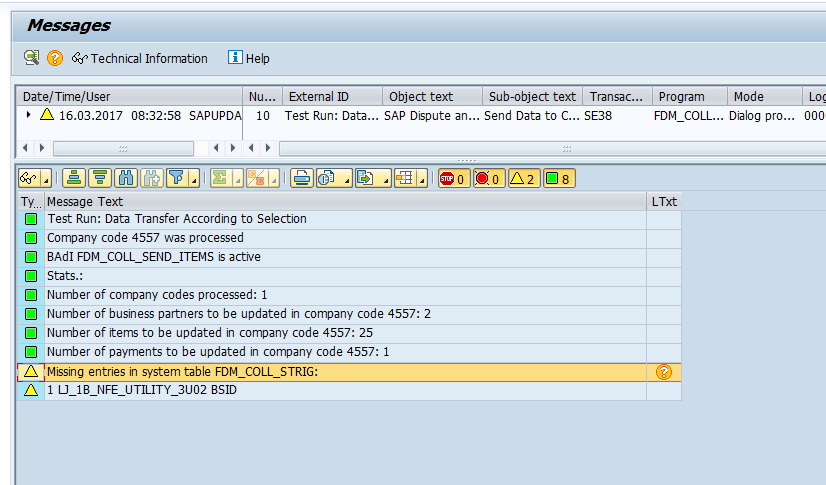Click the Total sigma icon
The height and width of the screenshot is (485, 826).
(x=220, y=179)
